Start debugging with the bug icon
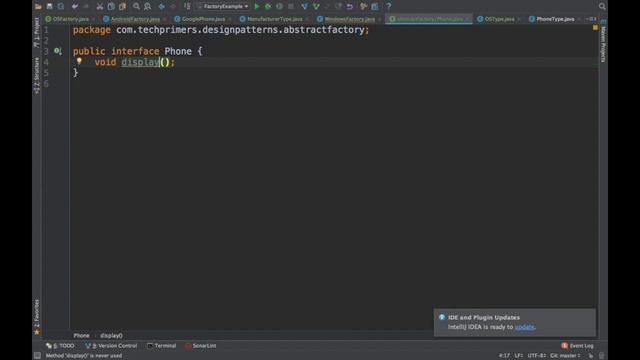 (x=268, y=7)
